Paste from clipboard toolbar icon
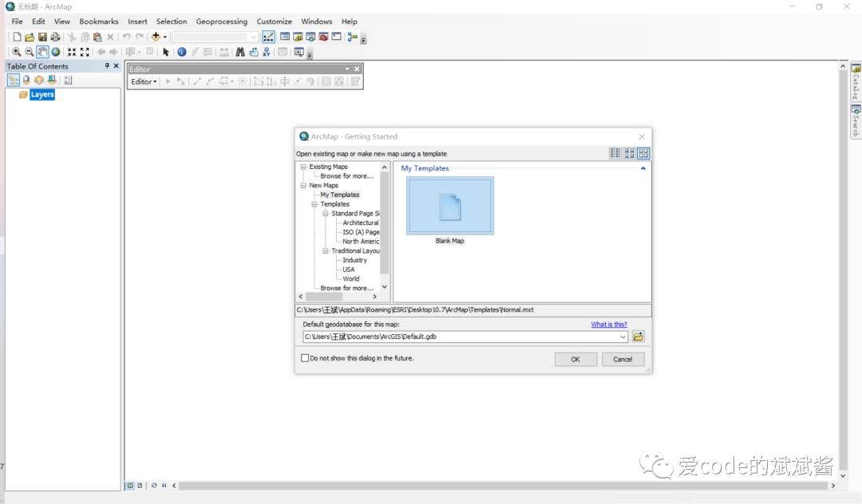This screenshot has height=504, width=862. (97, 37)
